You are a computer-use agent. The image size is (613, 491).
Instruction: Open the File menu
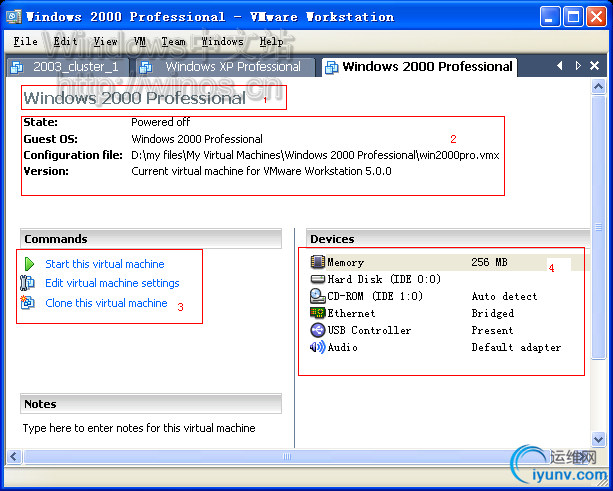pos(25,41)
